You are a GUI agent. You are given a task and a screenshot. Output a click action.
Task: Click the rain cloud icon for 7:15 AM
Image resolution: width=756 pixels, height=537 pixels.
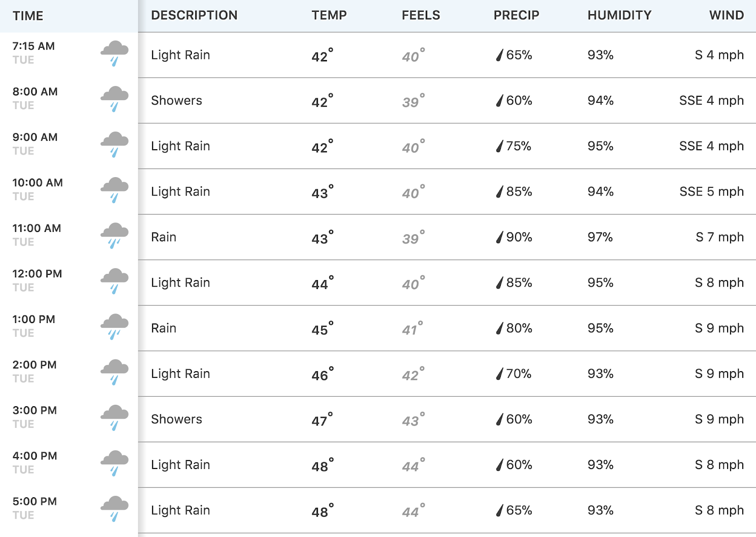pos(114,53)
